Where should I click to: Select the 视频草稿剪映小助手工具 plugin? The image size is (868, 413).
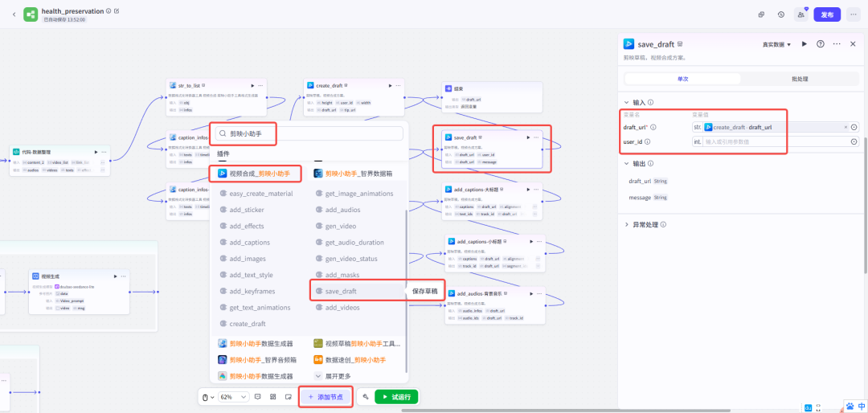click(357, 343)
